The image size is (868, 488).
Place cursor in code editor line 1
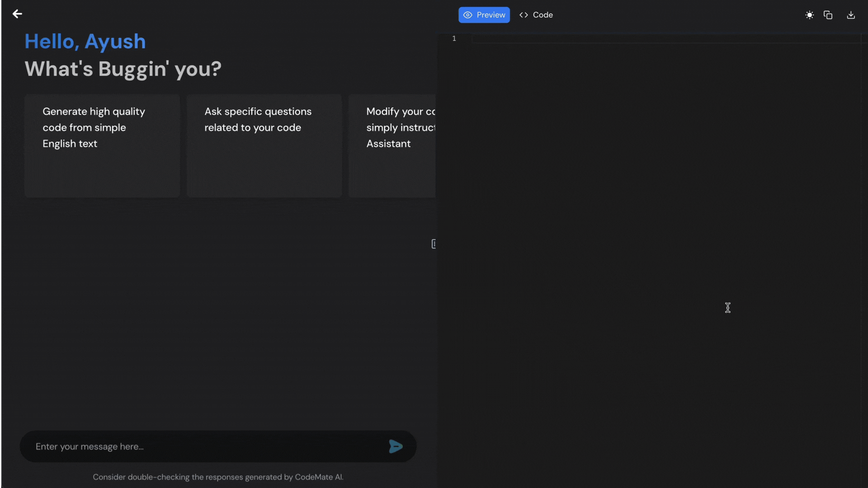click(665, 38)
